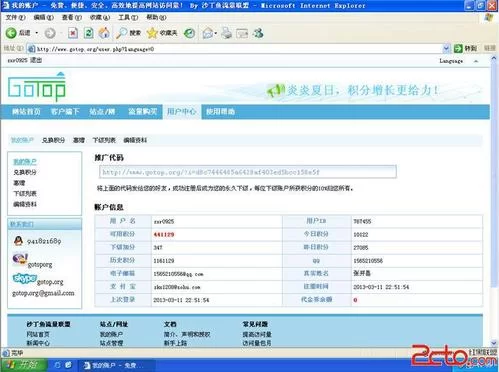Click the Skype logo contact icon
499x372 pixels.
24,278
